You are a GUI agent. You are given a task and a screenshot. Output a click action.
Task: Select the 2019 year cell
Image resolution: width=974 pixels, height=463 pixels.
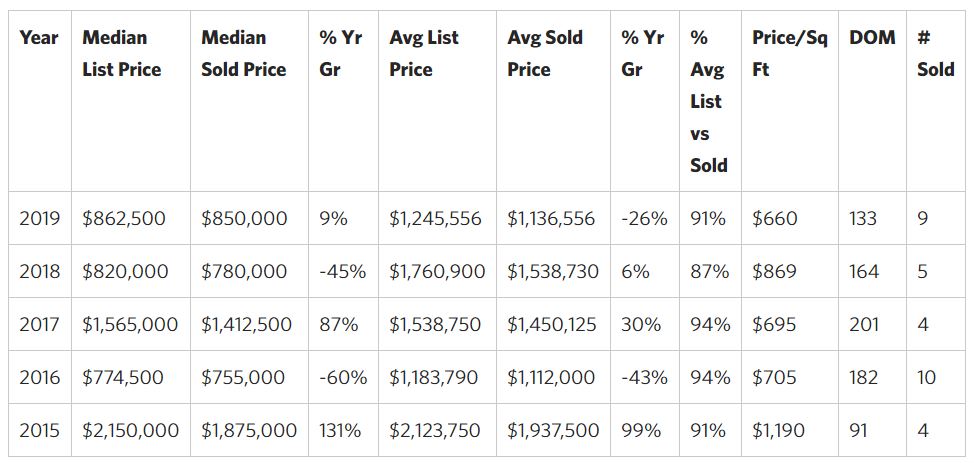click(40, 218)
